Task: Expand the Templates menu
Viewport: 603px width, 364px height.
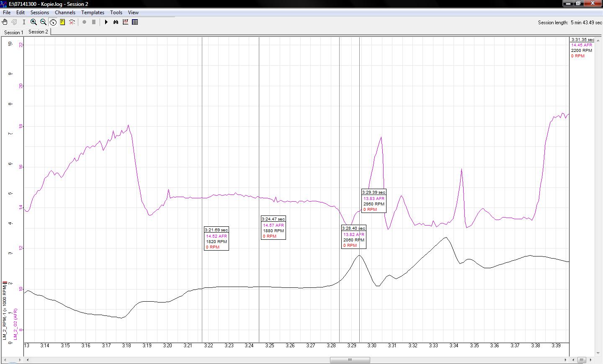Action: pos(93,13)
